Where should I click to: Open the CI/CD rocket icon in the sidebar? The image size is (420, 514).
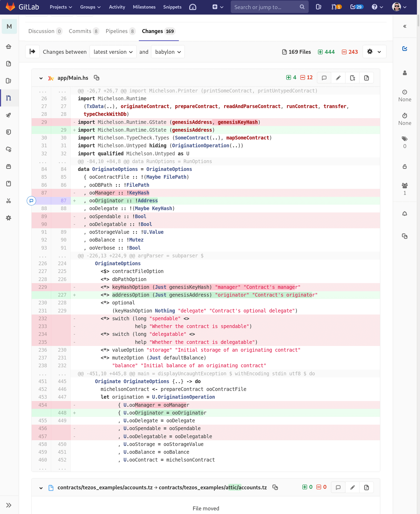pyautogui.click(x=9, y=115)
